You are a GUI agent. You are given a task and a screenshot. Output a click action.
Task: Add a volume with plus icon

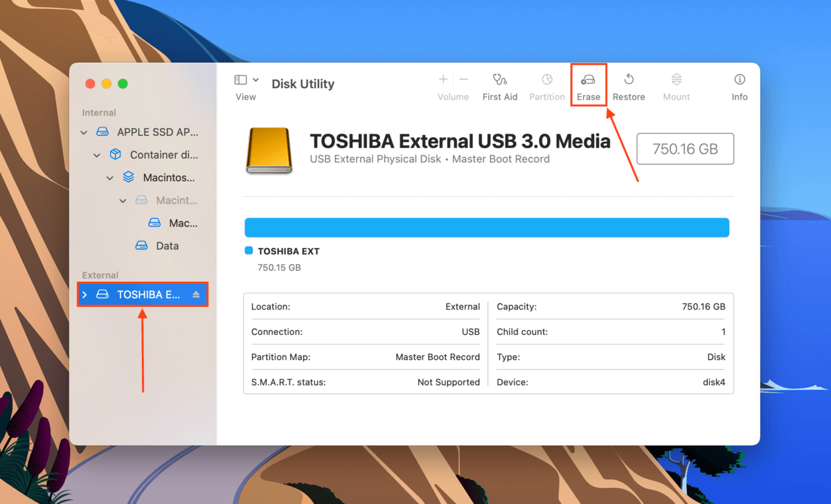pyautogui.click(x=443, y=80)
